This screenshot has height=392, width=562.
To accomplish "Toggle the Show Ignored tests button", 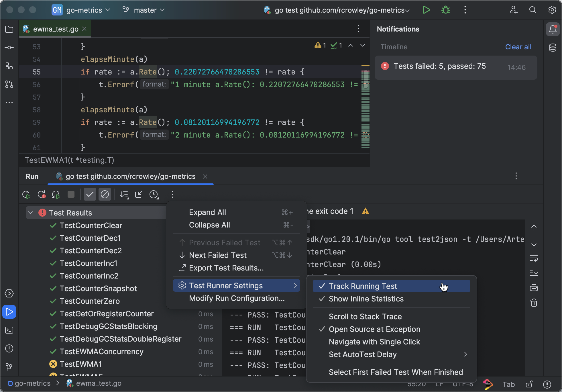I will (105, 195).
